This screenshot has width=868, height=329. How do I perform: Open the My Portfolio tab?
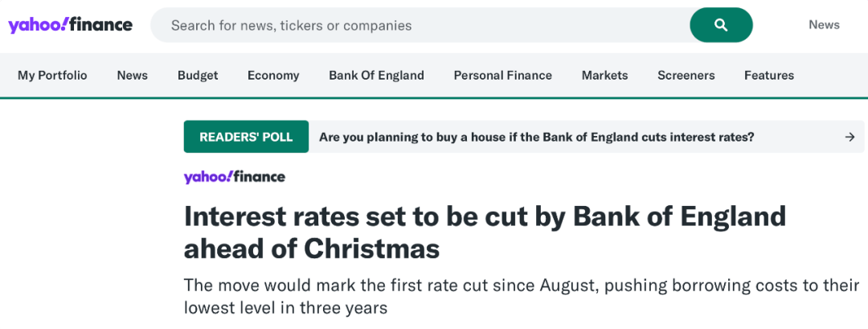(52, 75)
